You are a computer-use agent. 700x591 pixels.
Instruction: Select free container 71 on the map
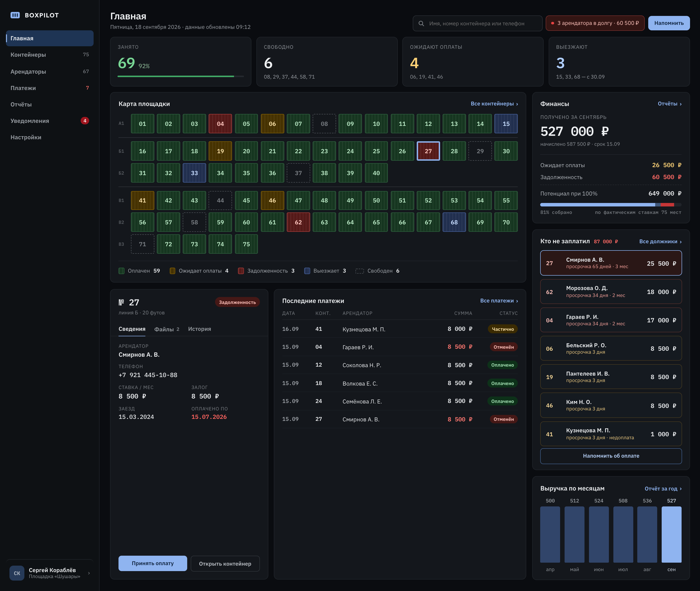142,244
